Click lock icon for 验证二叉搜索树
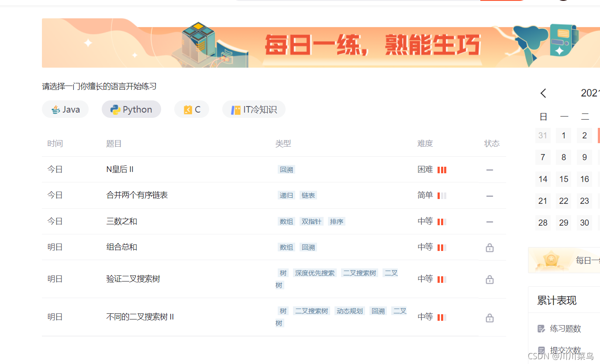Image resolution: width=600 pixels, height=364 pixels. [490, 279]
